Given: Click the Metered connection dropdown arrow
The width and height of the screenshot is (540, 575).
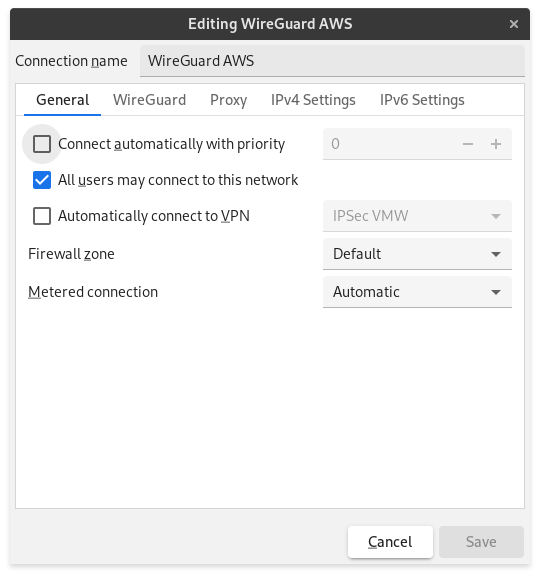Looking at the screenshot, I should (496, 292).
